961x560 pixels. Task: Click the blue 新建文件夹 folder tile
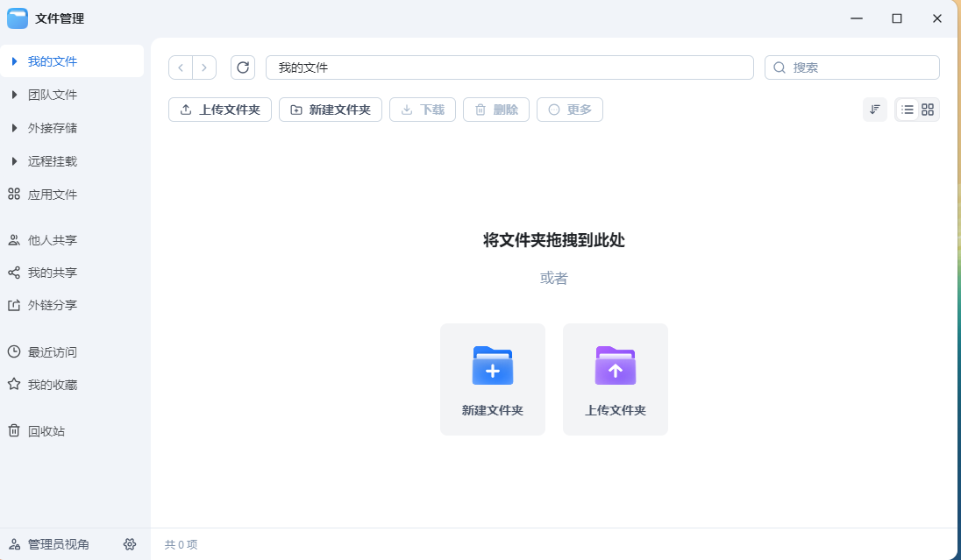(493, 379)
